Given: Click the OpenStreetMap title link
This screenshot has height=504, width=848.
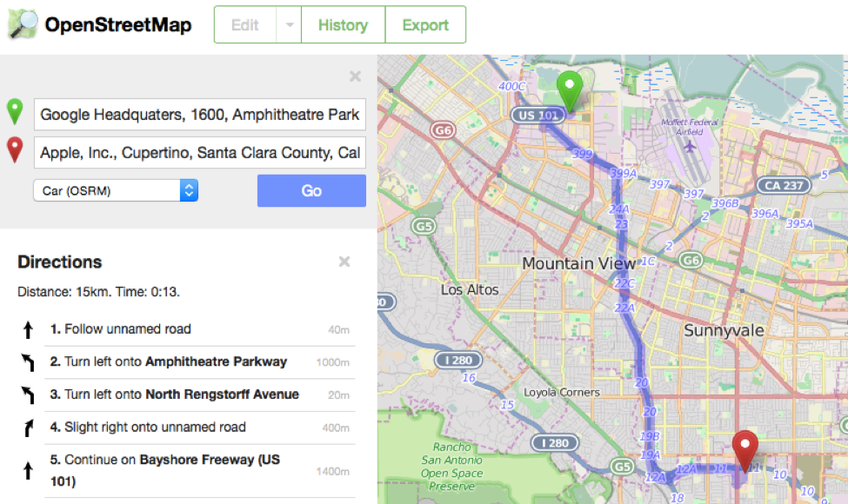Looking at the screenshot, I should [118, 25].
